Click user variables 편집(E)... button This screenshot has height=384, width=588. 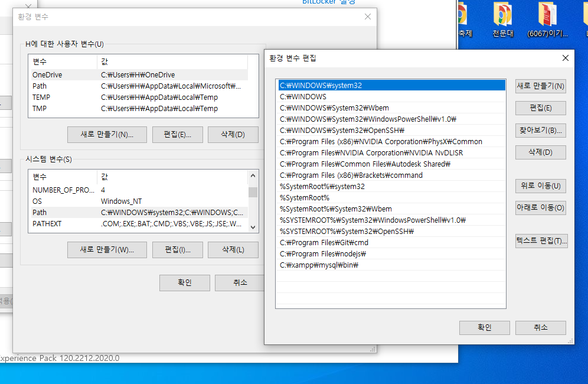(x=177, y=134)
